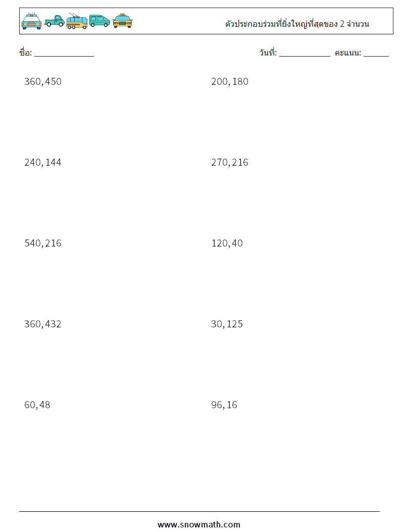
Task: Select the problem 360, 432
Action: (x=43, y=324)
